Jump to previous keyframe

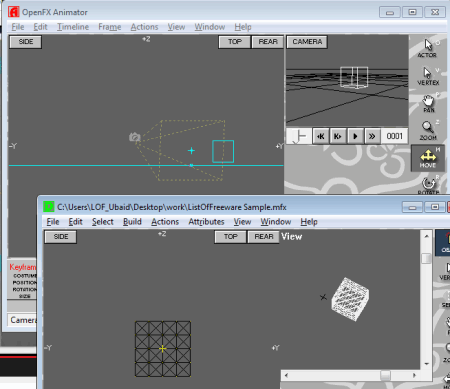[x=321, y=136]
